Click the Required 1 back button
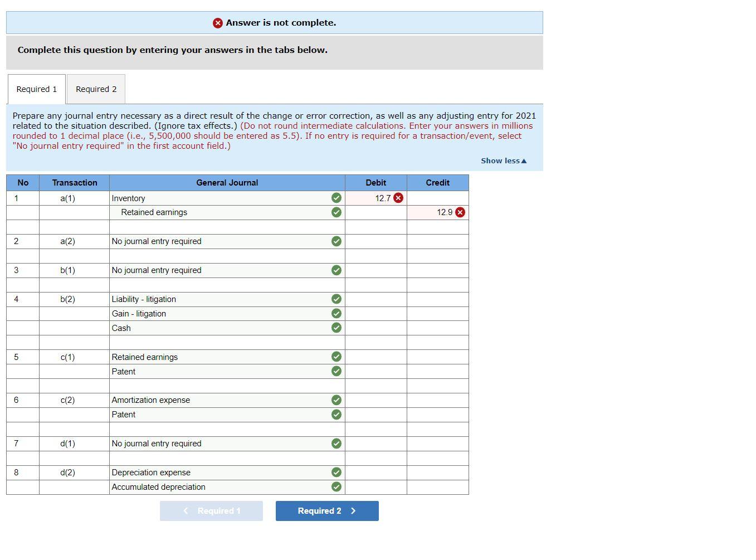756x560 pixels. coord(211,510)
